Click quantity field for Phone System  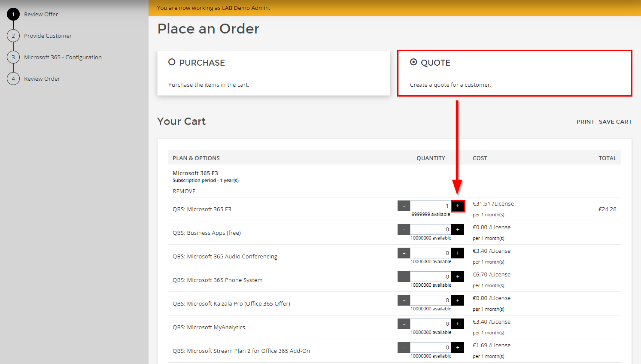(431, 277)
